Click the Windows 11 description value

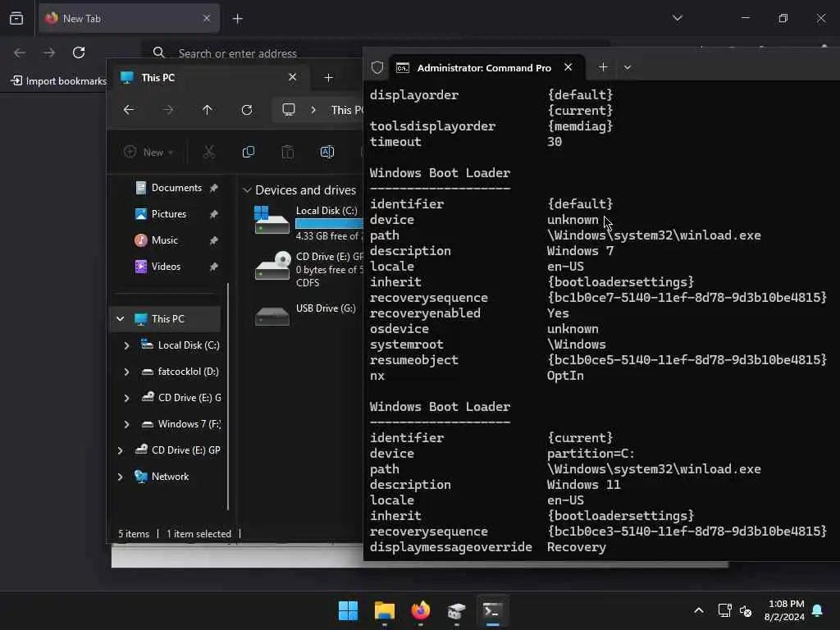(583, 485)
